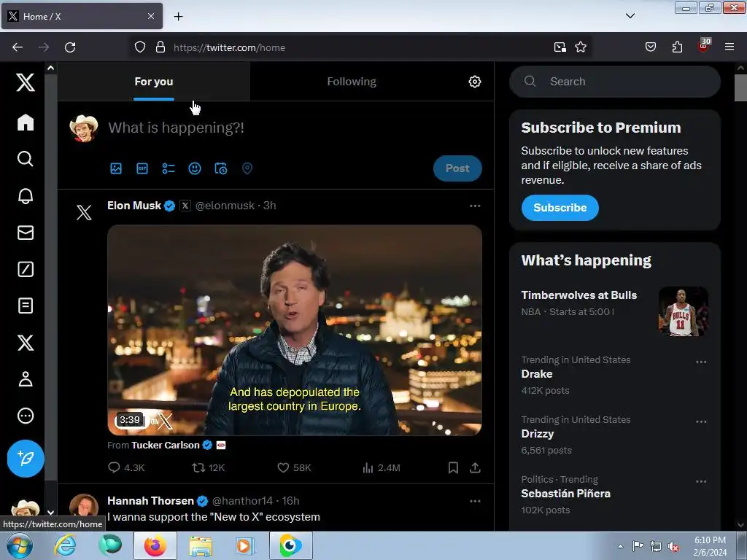Open Windows Explorer folder on taskbar

tap(201, 546)
